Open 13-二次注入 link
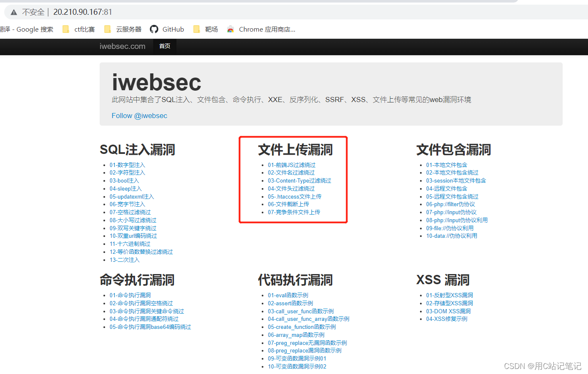The image size is (588, 374). 125,260
